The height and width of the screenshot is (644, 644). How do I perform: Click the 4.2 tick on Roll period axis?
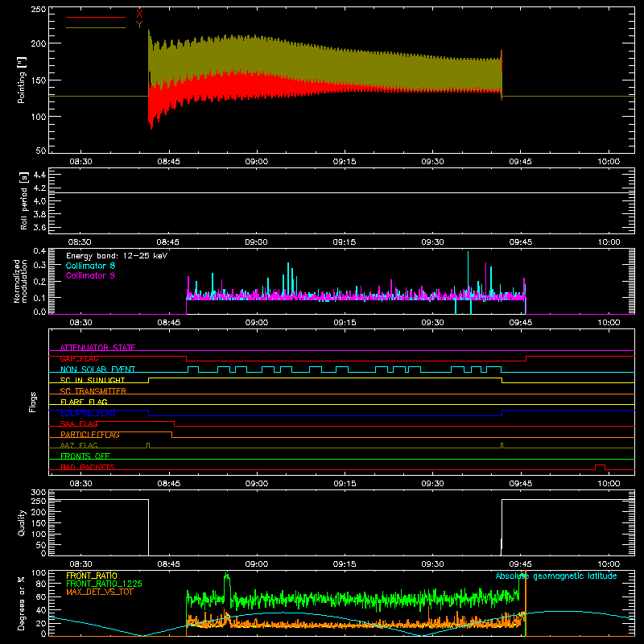click(39, 188)
